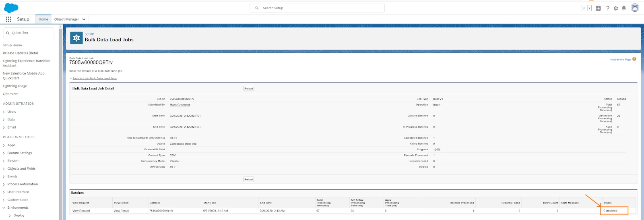
Task: Click the Batch ID 7515w00000Yq4fo
Action: [161, 211]
